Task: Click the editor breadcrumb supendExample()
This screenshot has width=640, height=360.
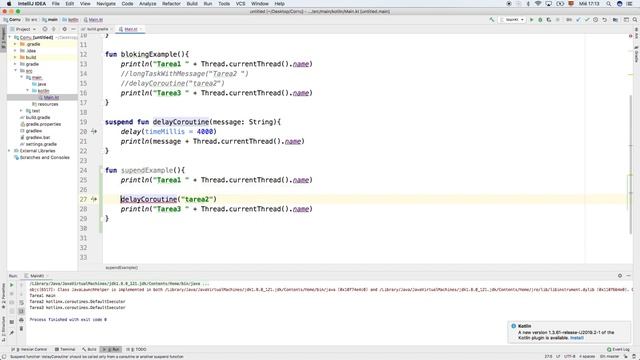Action: click(x=122, y=268)
